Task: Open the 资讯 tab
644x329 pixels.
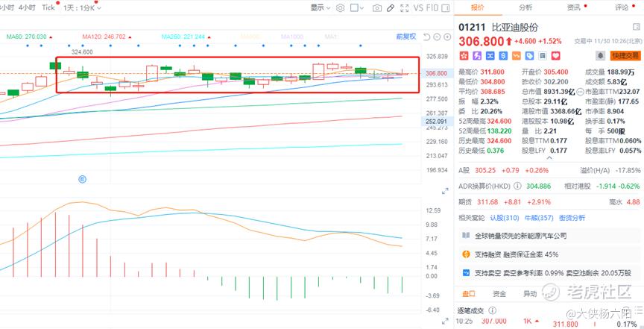Action: point(573,7)
